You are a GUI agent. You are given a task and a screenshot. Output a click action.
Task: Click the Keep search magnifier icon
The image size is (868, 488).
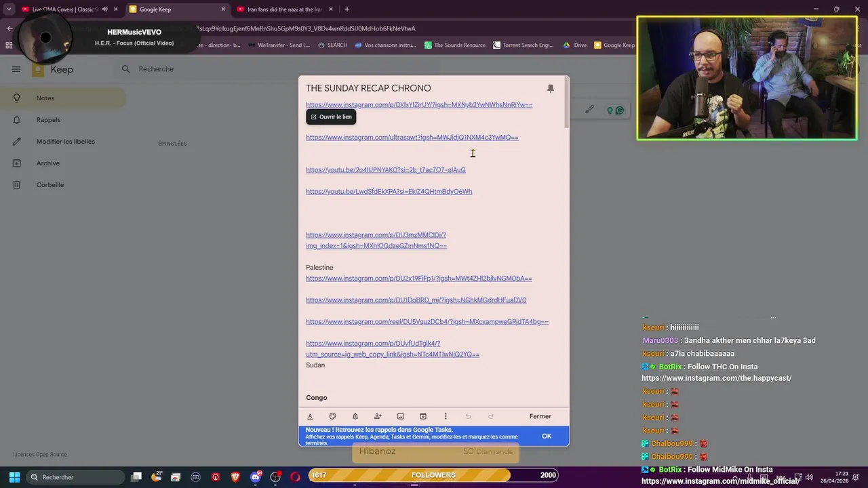(125, 69)
